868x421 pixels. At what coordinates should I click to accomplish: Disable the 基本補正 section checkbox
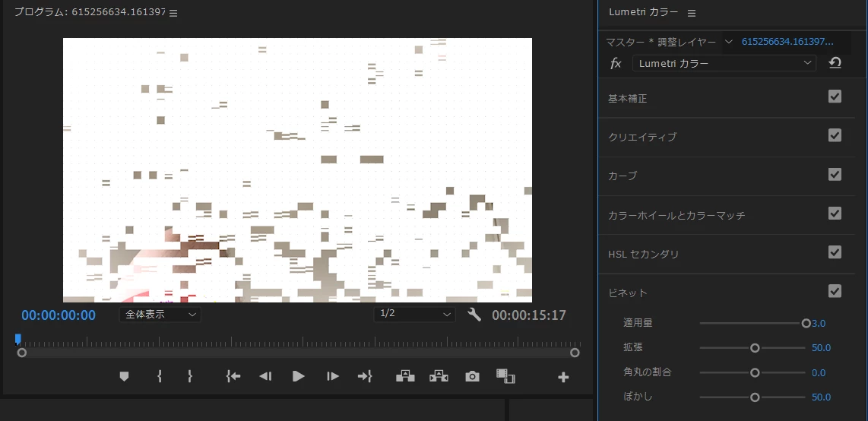point(835,97)
